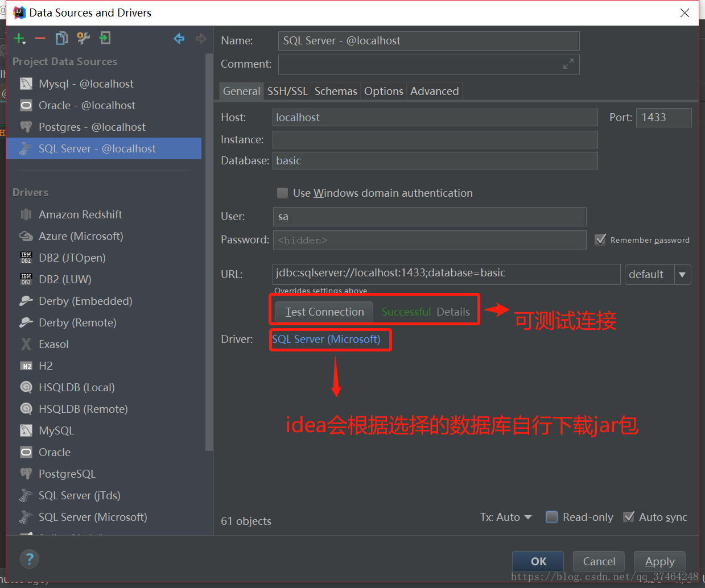Click the Duplicate data source icon
The width and height of the screenshot is (705, 588).
(x=61, y=39)
